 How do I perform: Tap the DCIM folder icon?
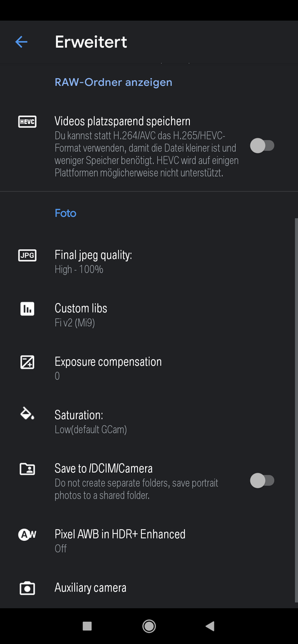pyautogui.click(x=27, y=469)
